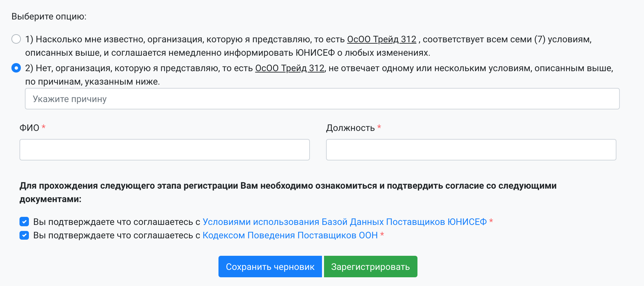Click the Должность field label
Viewport: 644px width, 286px height.
click(x=350, y=128)
